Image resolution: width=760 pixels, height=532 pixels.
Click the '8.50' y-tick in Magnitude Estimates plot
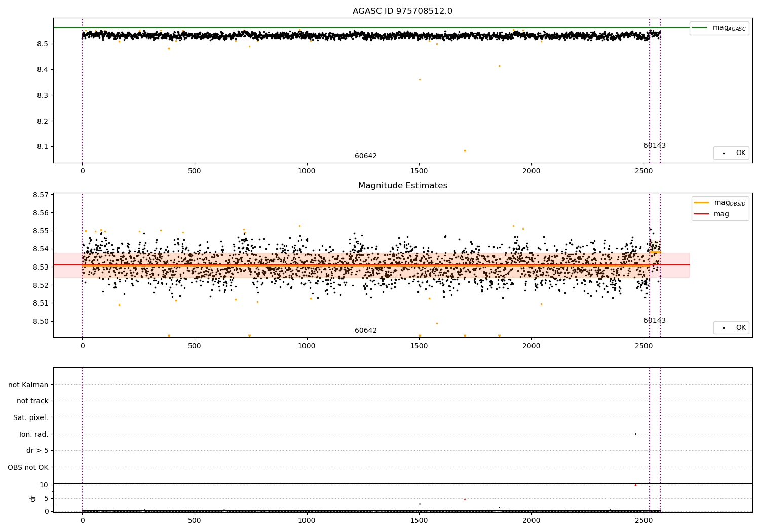[x=41, y=321]
